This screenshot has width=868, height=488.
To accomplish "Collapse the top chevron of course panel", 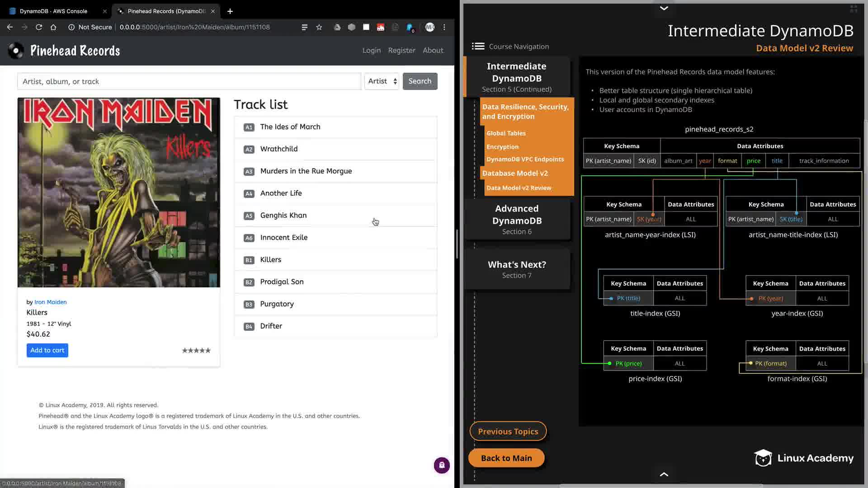I will (664, 8).
